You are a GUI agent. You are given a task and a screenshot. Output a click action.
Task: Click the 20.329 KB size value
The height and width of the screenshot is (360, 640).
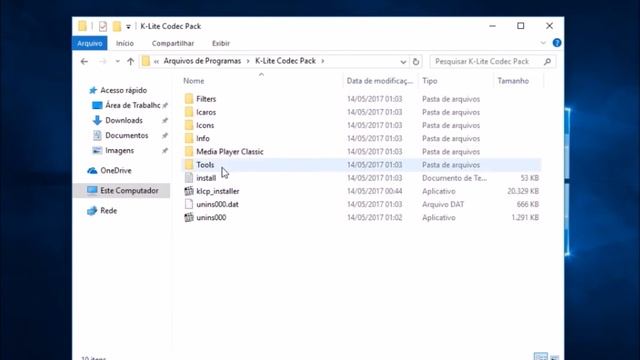click(523, 191)
